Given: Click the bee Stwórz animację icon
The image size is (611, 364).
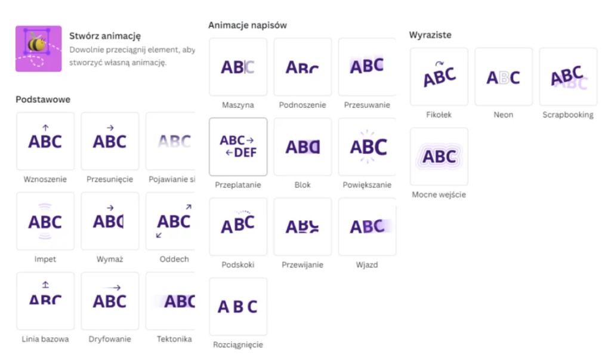Looking at the screenshot, I should pyautogui.click(x=38, y=48).
